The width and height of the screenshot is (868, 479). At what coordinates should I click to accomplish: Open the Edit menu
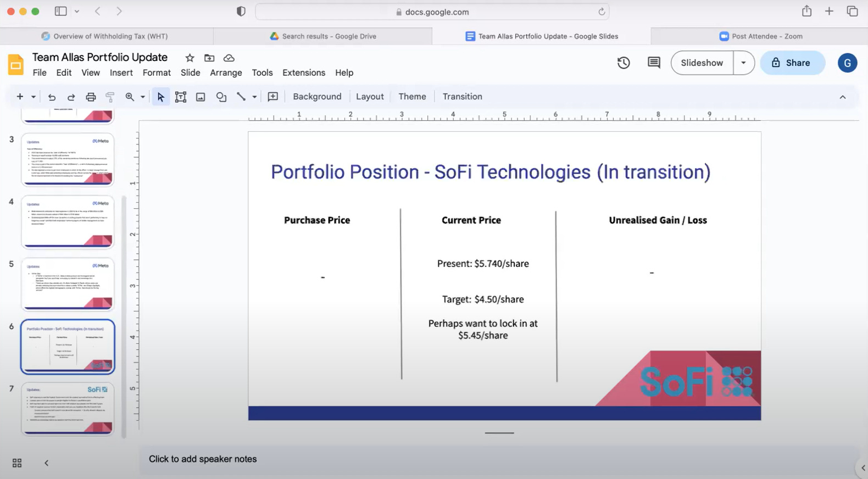(64, 73)
